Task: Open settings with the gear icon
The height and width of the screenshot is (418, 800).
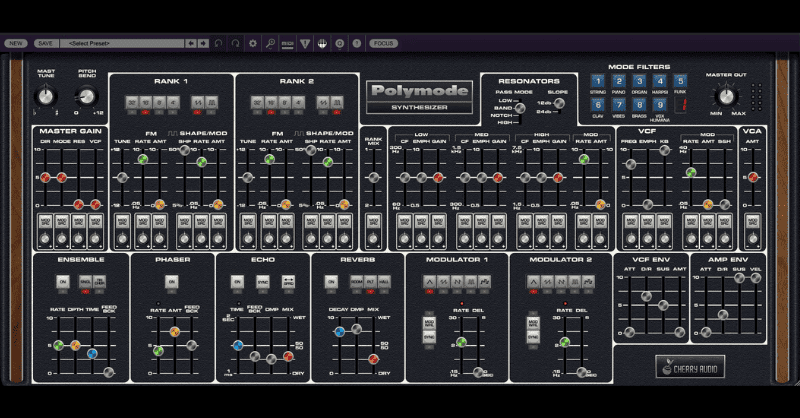Action: (x=253, y=43)
